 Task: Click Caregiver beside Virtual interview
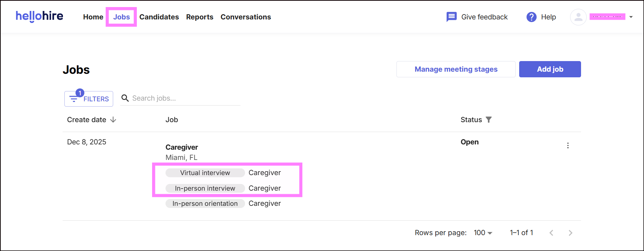265,173
